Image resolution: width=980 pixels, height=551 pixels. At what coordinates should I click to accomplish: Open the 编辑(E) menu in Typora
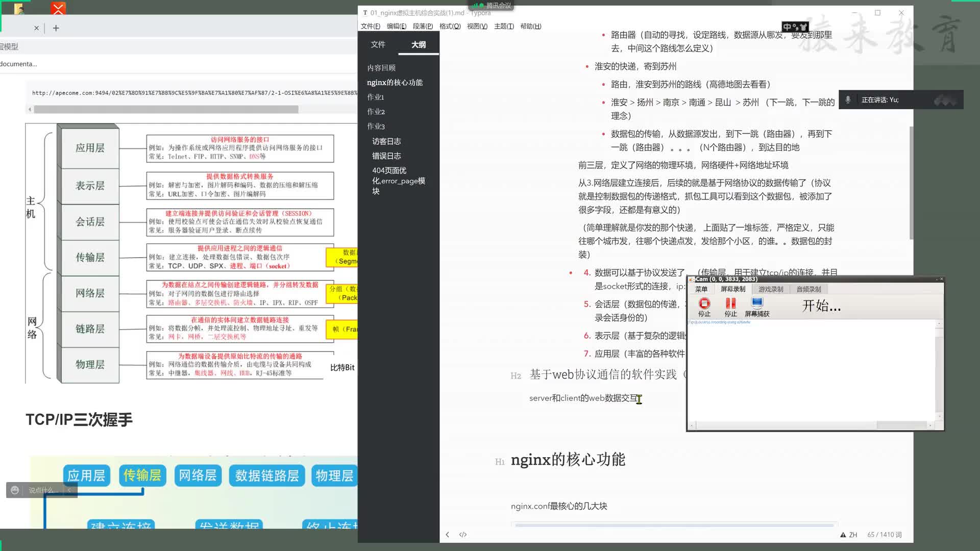(x=397, y=26)
